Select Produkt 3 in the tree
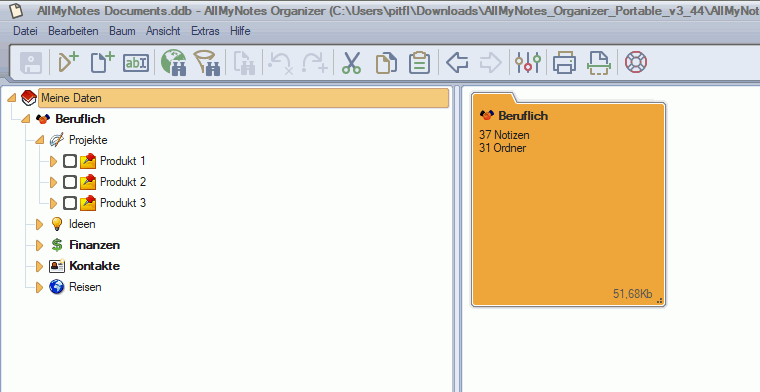Image resolution: width=760 pixels, height=392 pixels. 123,203
